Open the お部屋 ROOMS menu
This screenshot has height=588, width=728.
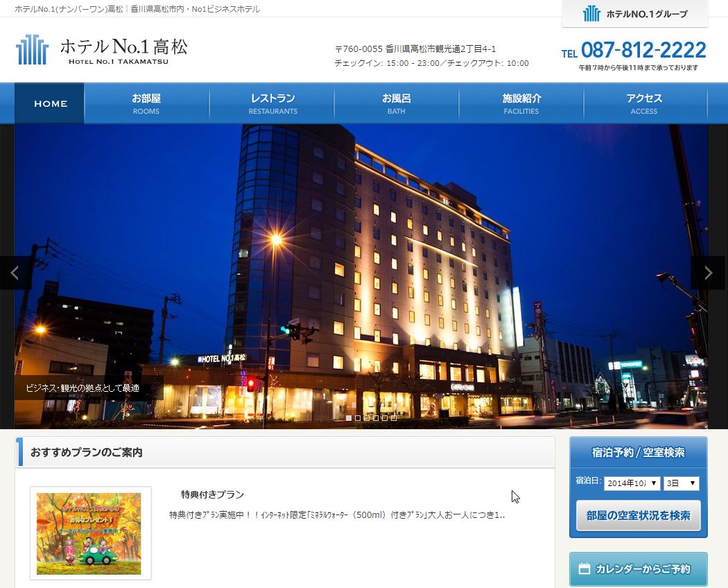[x=146, y=103]
